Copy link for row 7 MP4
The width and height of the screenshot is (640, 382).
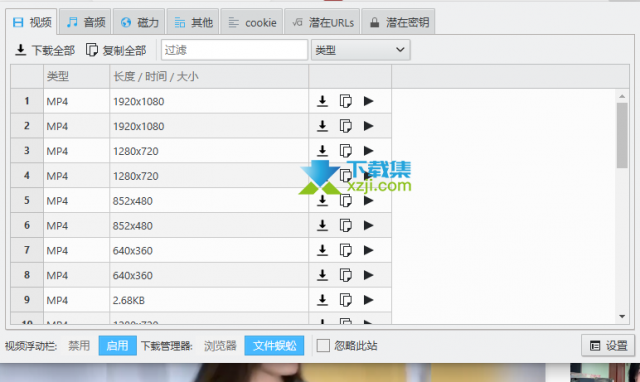345,250
